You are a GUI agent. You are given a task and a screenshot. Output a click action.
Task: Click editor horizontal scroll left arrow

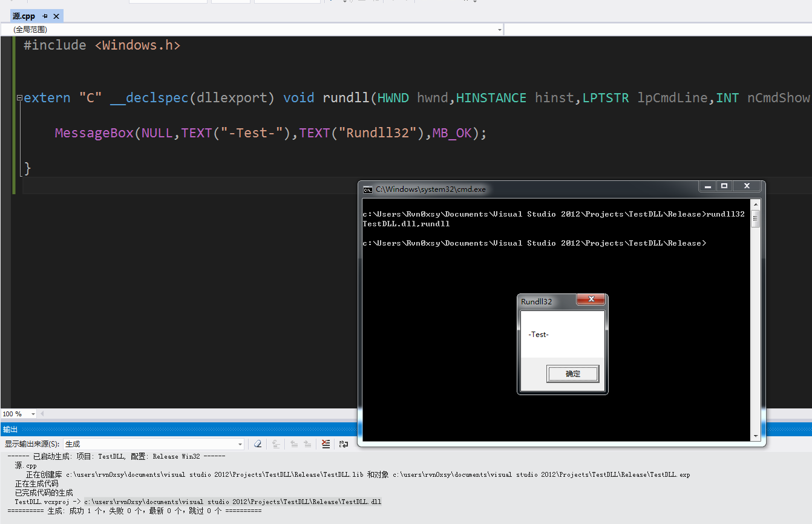coord(42,414)
